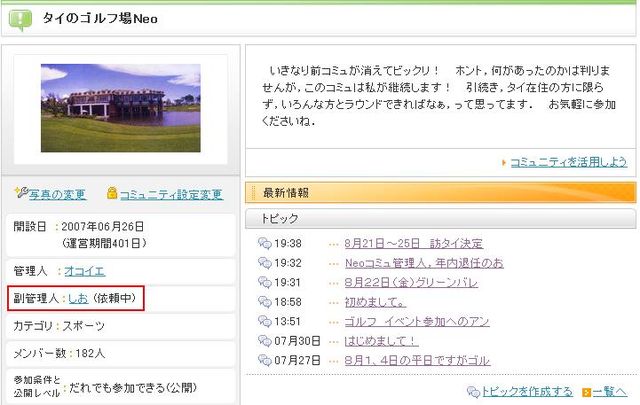
Task: Click the padlock icon beside コミュニティ設定変更
Action: click(112, 193)
